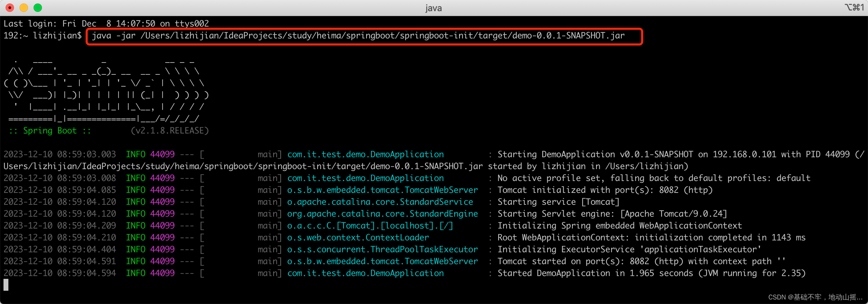Click the '192:~ lizhijian$' shell prompt
The image size is (868, 304).
tap(43, 36)
